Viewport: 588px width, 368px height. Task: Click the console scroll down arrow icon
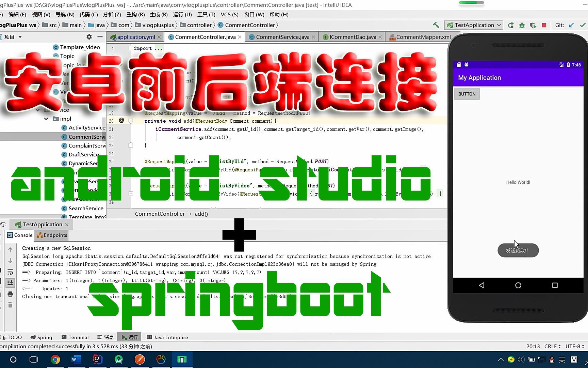(10, 261)
